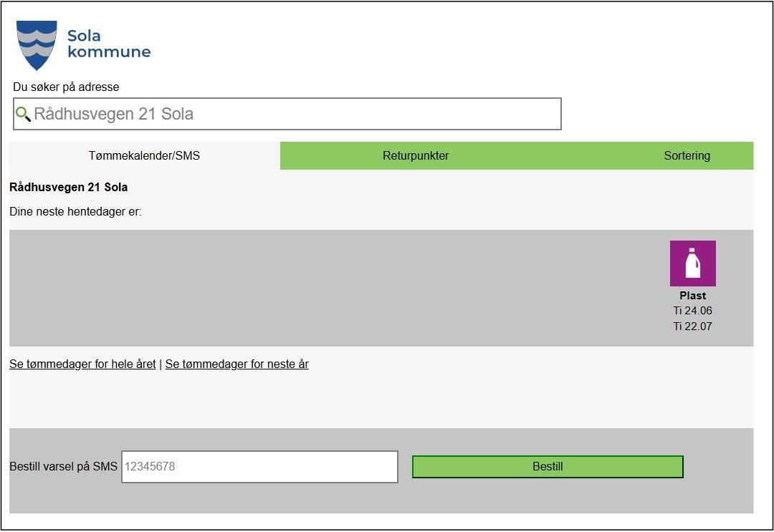Viewport: 774px width, 532px height.
Task: Click the 'Sola kommune' title text
Action: point(108,44)
